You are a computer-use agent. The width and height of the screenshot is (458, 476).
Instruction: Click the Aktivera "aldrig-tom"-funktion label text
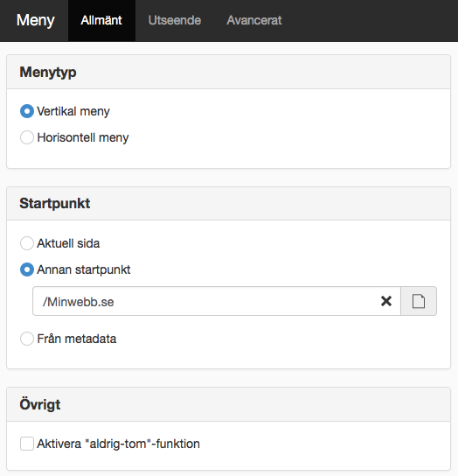118,444
